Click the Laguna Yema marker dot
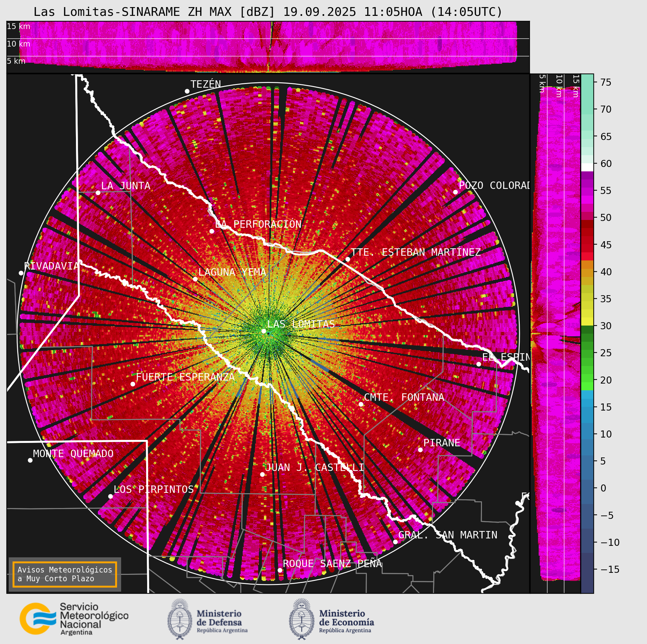This screenshot has width=647, height=644. [195, 279]
